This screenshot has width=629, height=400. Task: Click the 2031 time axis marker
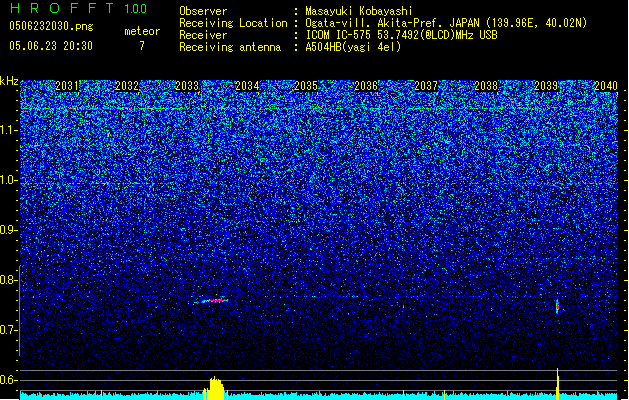pos(67,86)
